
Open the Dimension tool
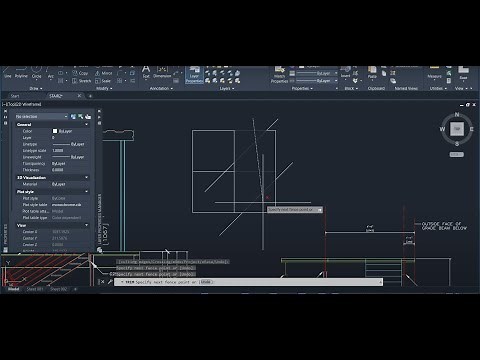(162, 72)
